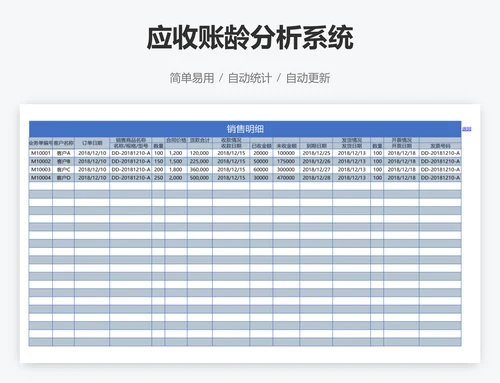
Task: Select the 订单日期 column header
Action: (x=92, y=143)
